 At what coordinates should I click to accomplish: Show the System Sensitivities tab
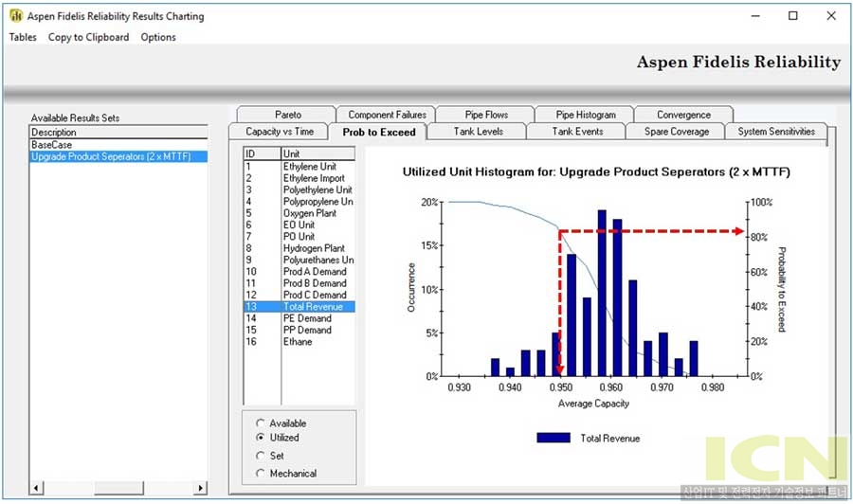coord(775,132)
